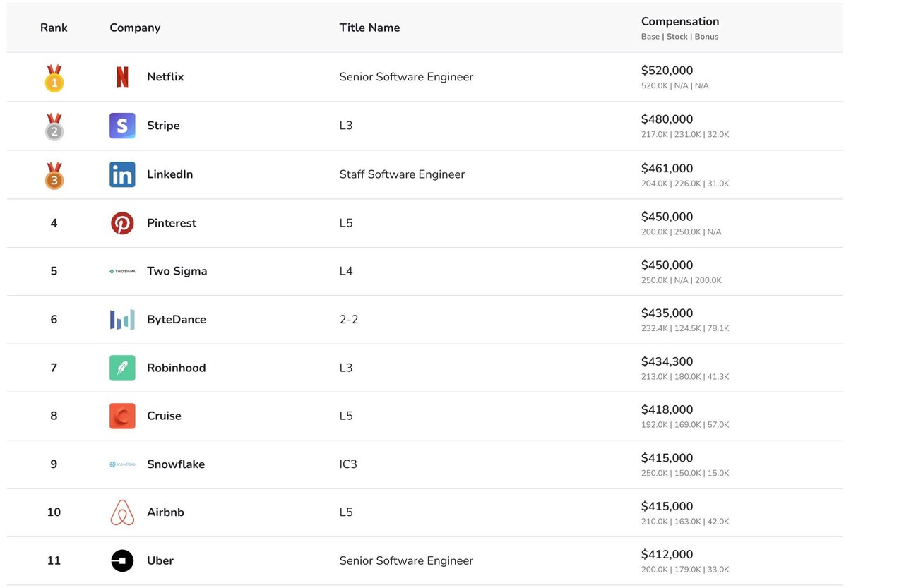Select the IC3 title for Snowflake
Image resolution: width=904 pixels, height=588 pixels.
pos(348,464)
